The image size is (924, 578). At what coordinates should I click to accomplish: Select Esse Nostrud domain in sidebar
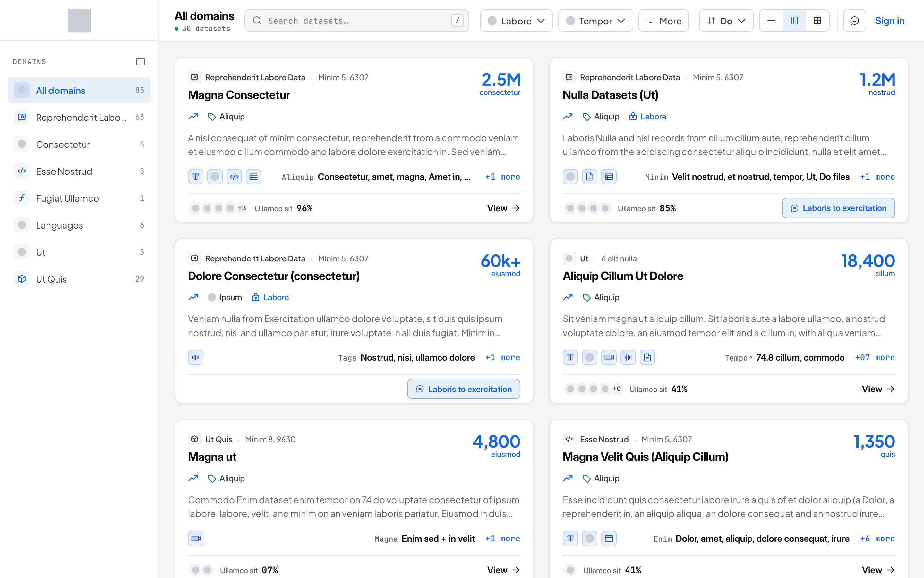click(79, 171)
